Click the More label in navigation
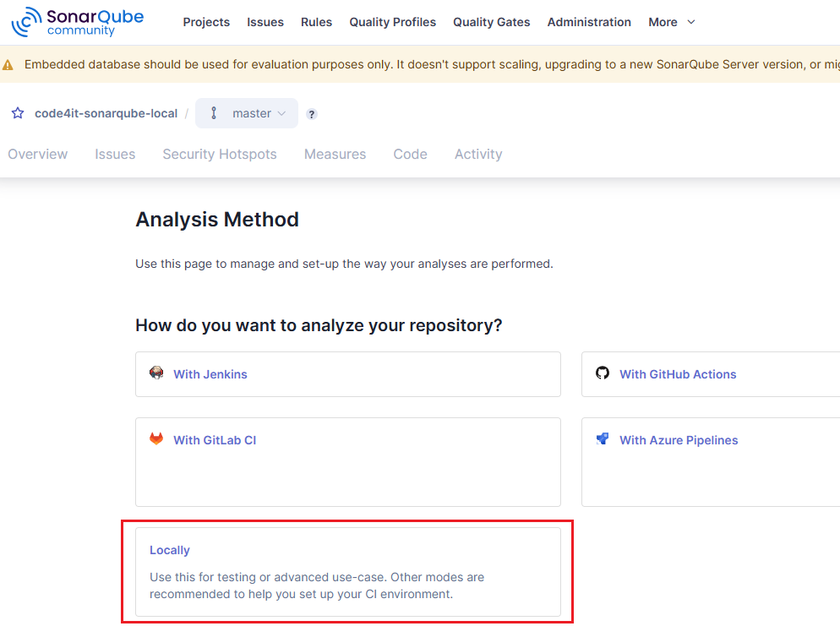The image size is (840, 637). [663, 22]
